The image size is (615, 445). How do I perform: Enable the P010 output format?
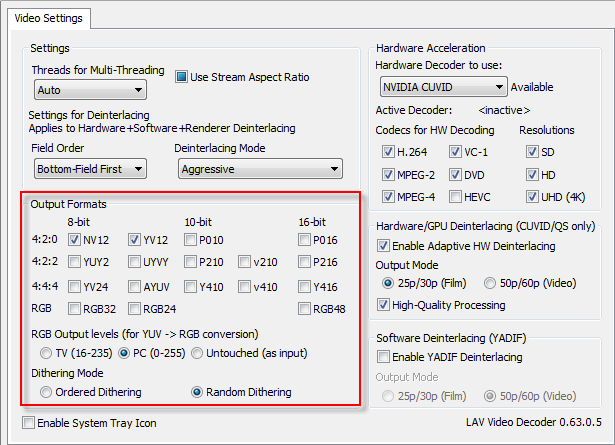(190, 240)
